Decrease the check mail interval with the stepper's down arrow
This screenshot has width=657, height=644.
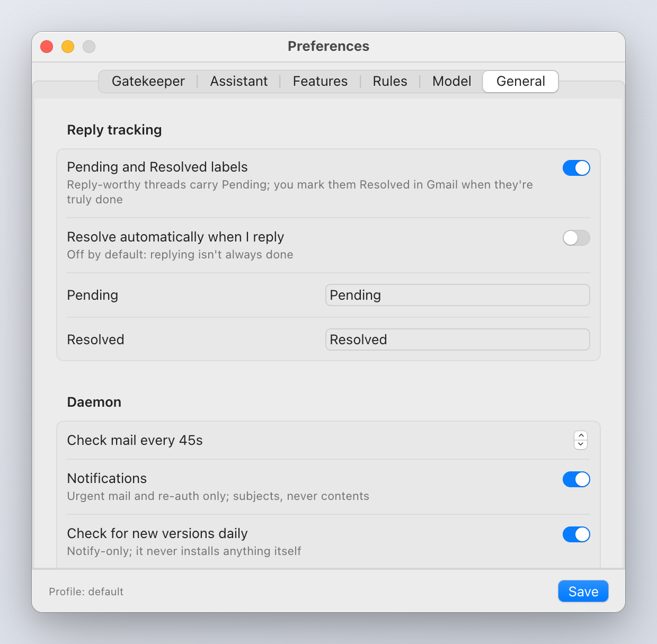[581, 445]
